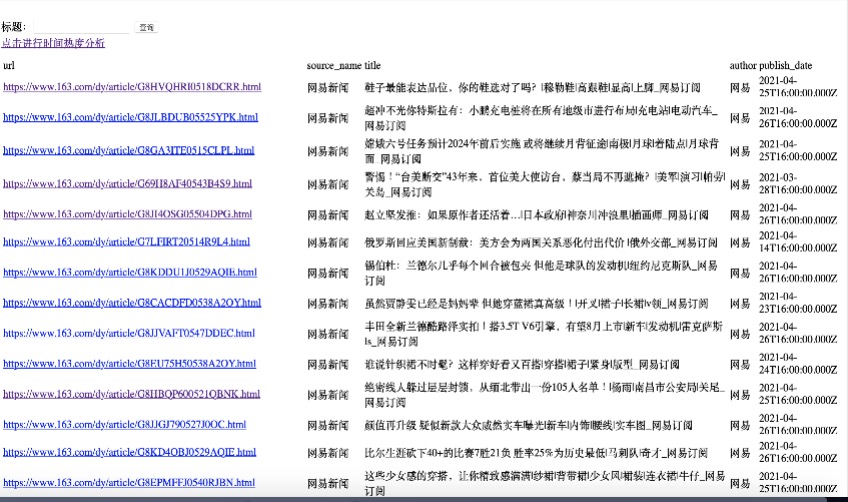The height and width of the screenshot is (502, 848).
Task: Click publish date 2021-03-28T16:00:00.000Z
Action: (798, 183)
